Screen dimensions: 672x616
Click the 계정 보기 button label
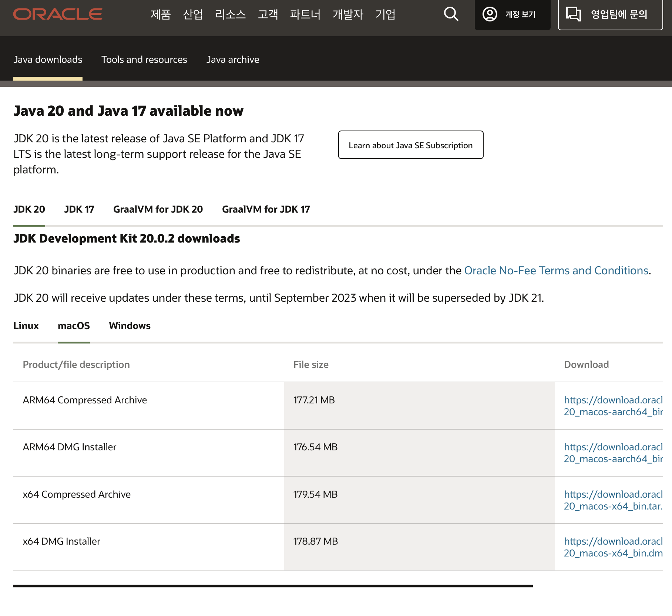pos(520,14)
